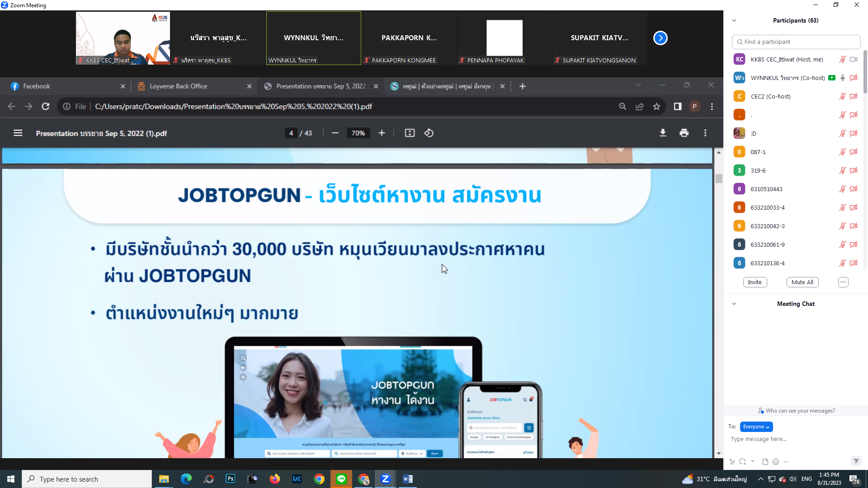Show next video participants with blue arrow
The height and width of the screenshot is (488, 868).
point(660,38)
